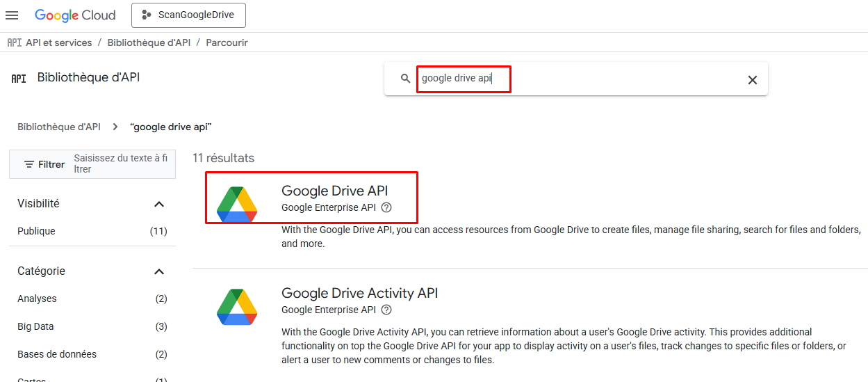The height and width of the screenshot is (382, 868).
Task: Click the Google Cloud logo
Action: point(75,15)
